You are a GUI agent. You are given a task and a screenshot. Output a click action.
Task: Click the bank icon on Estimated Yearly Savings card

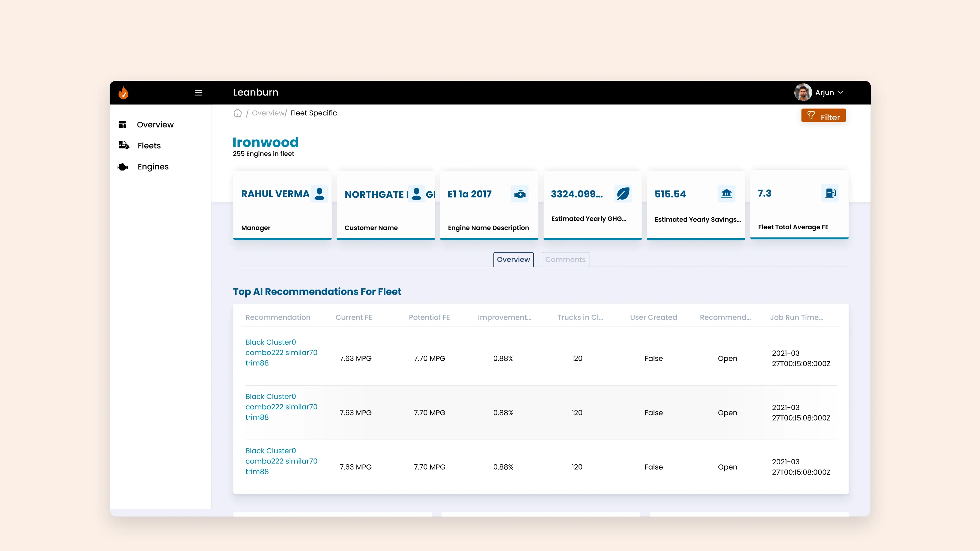[x=726, y=193]
